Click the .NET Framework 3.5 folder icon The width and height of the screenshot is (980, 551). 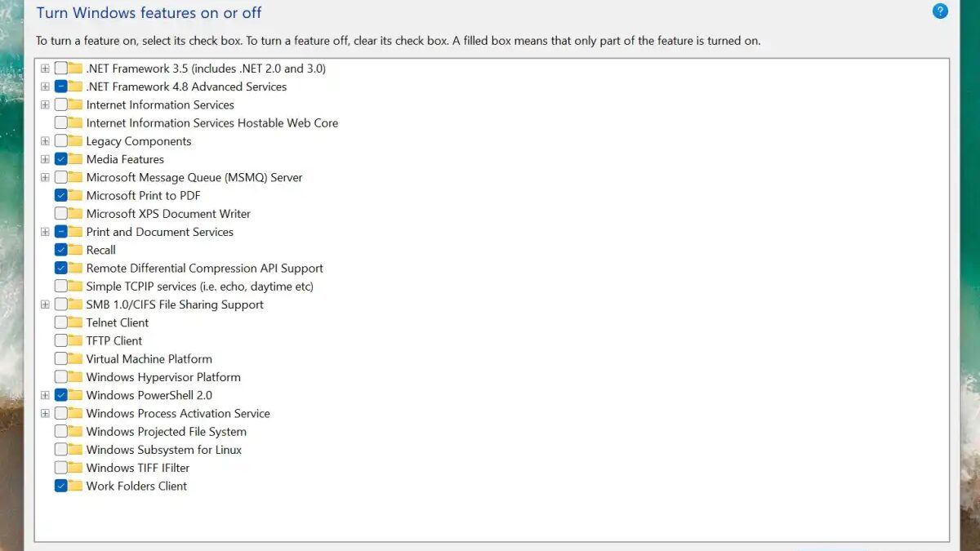coord(74,69)
